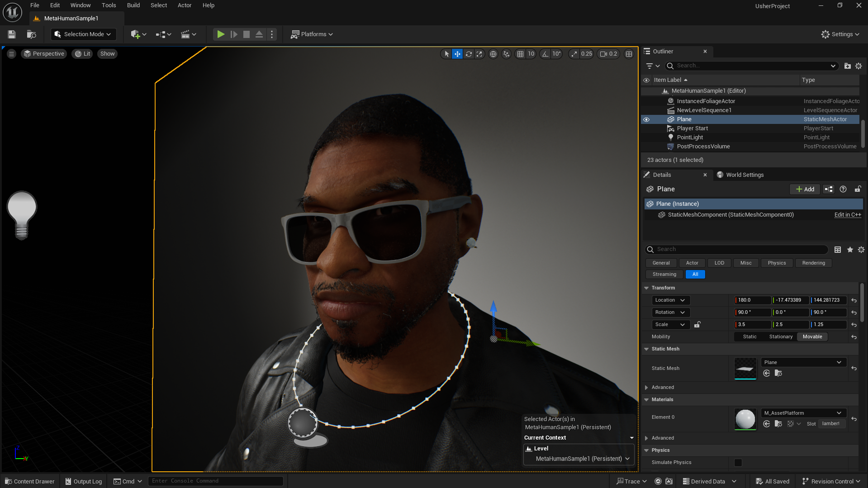The image size is (868, 488).
Task: Open the Content Drawer
Action: [x=30, y=482]
